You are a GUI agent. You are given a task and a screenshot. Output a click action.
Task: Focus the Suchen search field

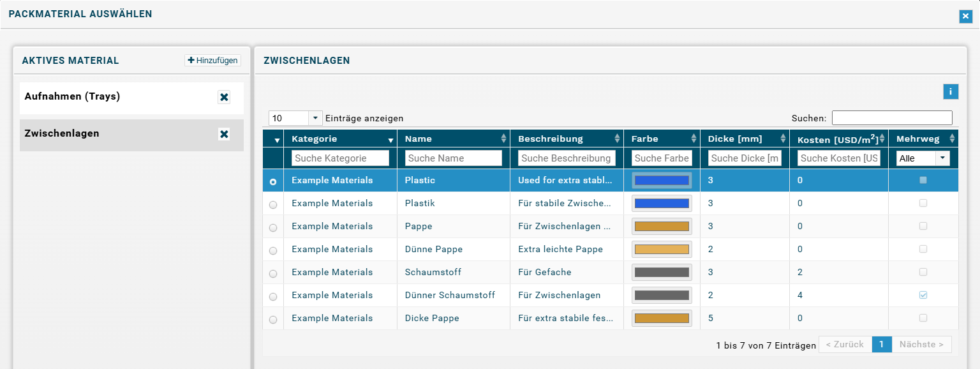coord(892,118)
